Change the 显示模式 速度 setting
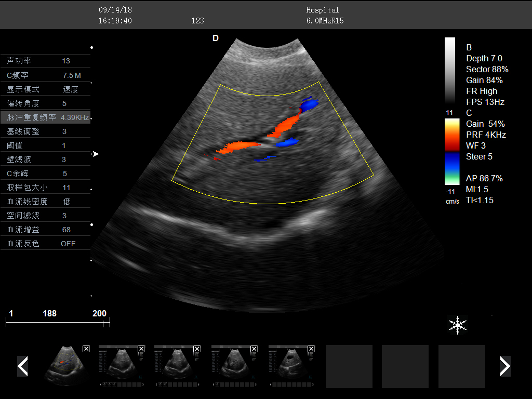Image resolution: width=532 pixels, height=399 pixels. pyautogui.click(x=45, y=89)
